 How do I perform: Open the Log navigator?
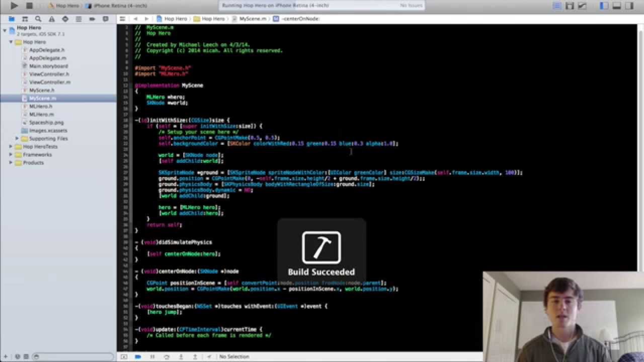point(105,19)
